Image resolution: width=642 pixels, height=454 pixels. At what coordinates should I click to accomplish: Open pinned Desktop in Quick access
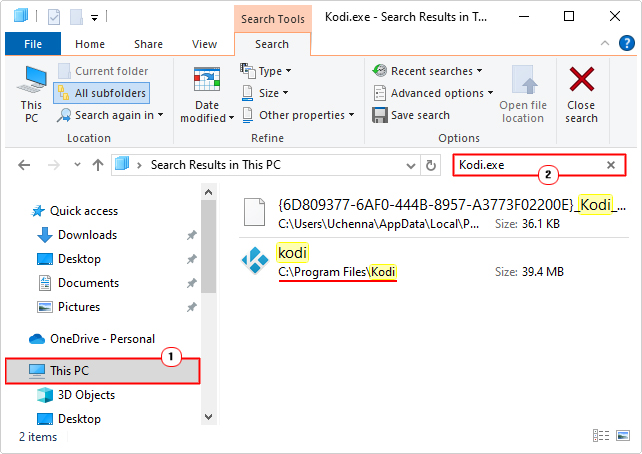point(69,259)
